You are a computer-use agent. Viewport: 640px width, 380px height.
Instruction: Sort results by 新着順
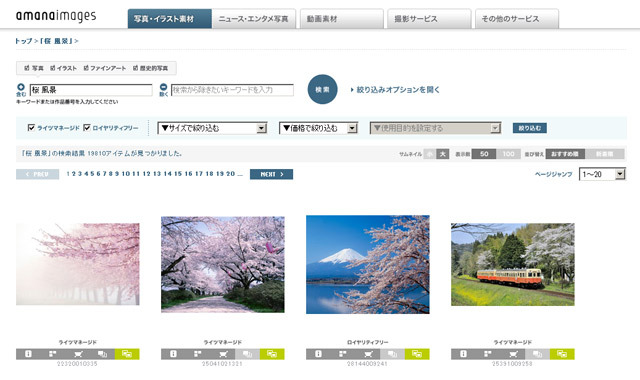click(x=604, y=154)
